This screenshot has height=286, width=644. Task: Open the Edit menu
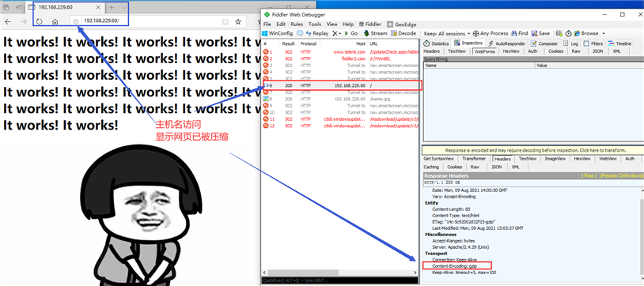click(x=281, y=24)
